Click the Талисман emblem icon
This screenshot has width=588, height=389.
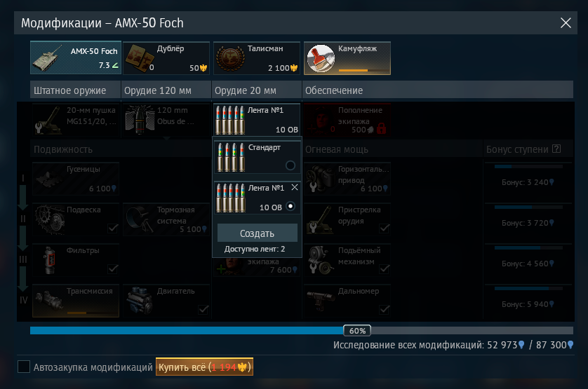coord(230,58)
